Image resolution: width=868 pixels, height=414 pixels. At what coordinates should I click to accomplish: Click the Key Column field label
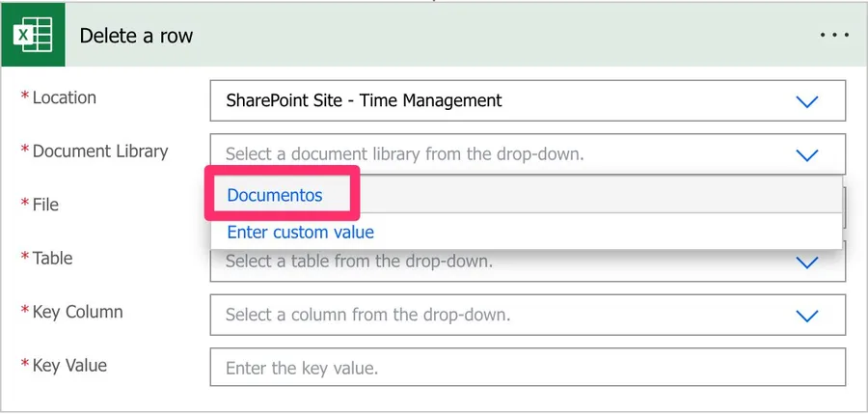point(77,312)
